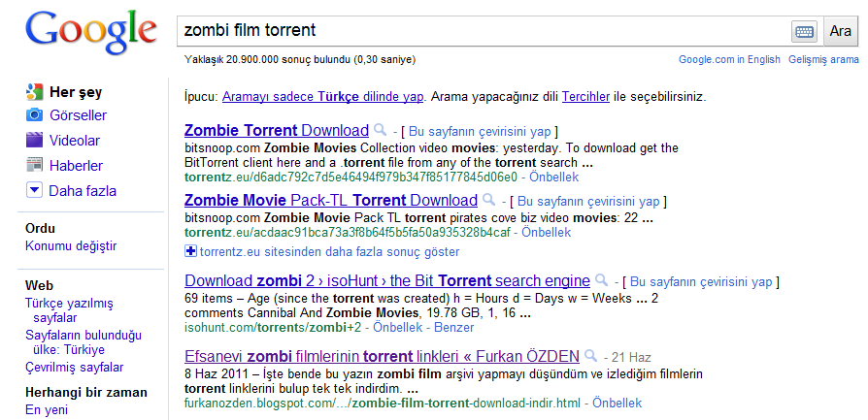Expand the Daha fazla arrow icon
The width and height of the screenshot is (868, 420).
[x=34, y=190]
